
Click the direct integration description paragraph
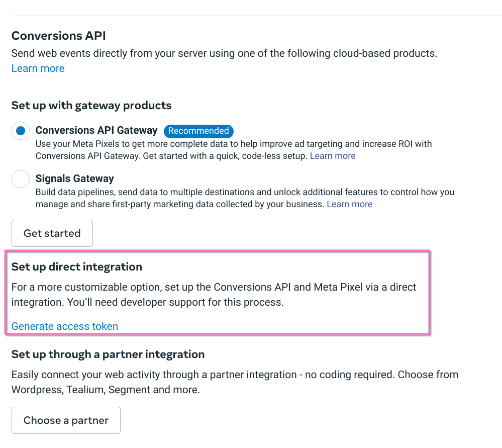pyautogui.click(x=214, y=295)
